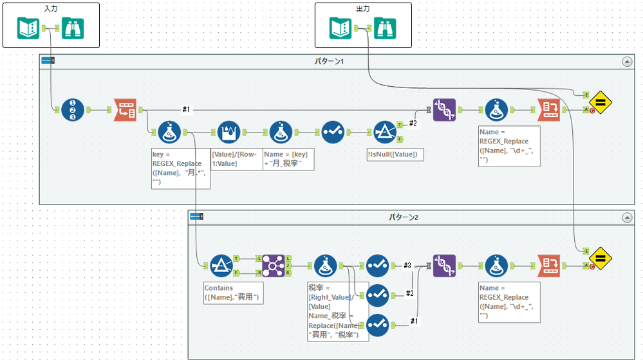Click the True output anchor of the !IsNull filter
Image resolution: width=643 pixels, height=364 pixels.
tap(400, 125)
